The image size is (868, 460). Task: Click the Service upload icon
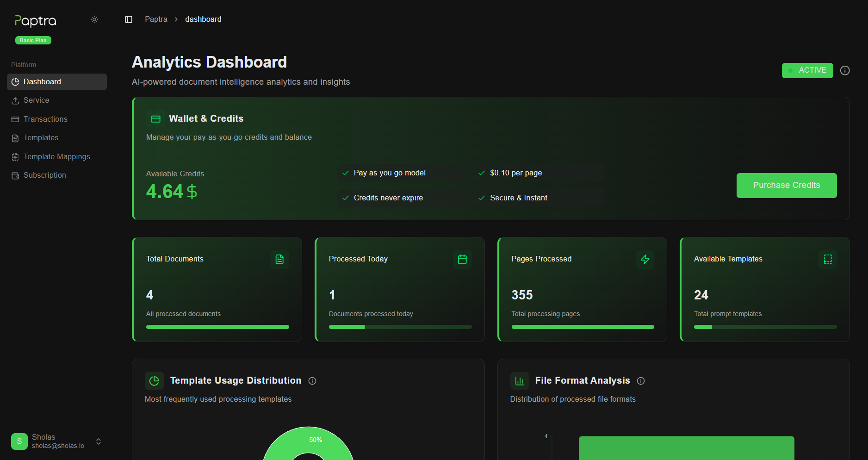pos(15,100)
